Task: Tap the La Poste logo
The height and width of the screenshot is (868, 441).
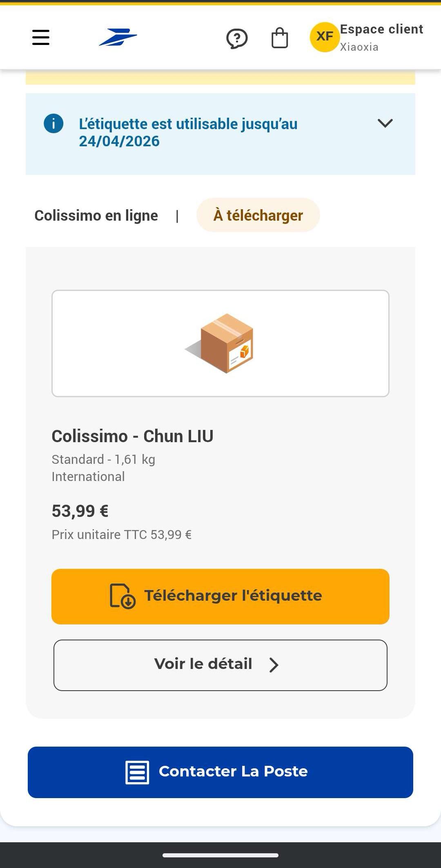Action: click(x=118, y=37)
